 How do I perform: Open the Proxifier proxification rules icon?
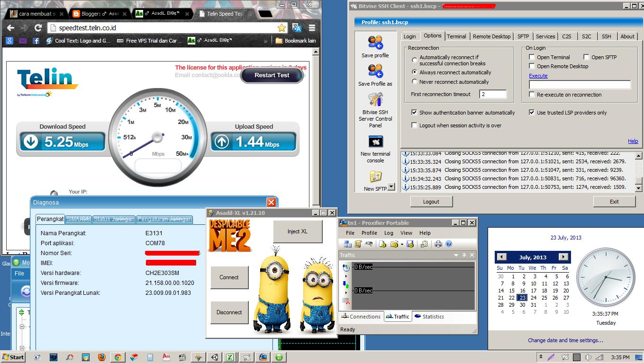tap(358, 244)
